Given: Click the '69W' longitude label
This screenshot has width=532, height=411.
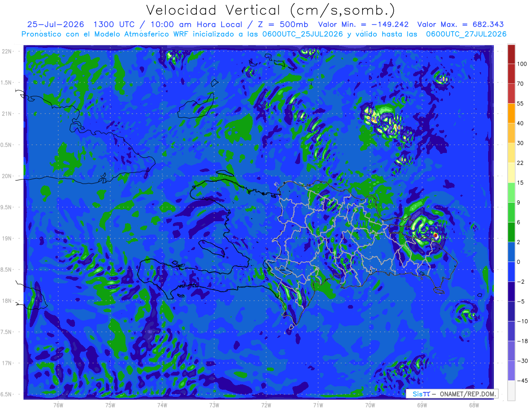Looking at the screenshot, I should click(422, 404).
